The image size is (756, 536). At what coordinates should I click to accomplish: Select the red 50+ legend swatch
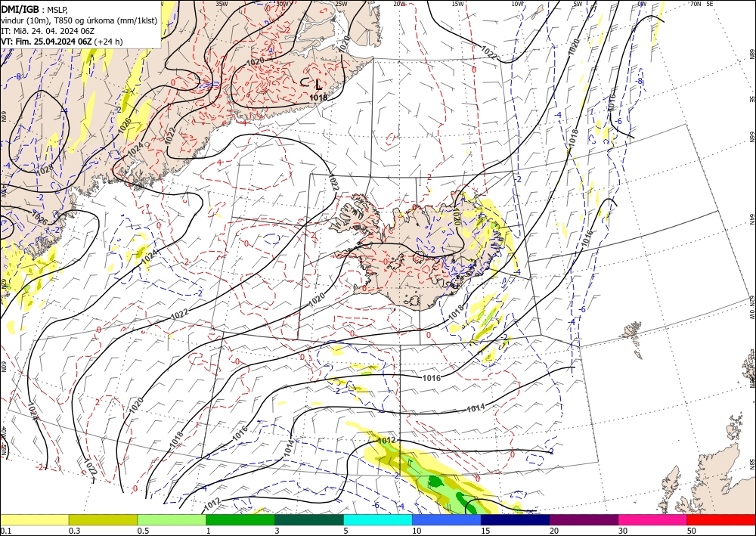click(721, 519)
